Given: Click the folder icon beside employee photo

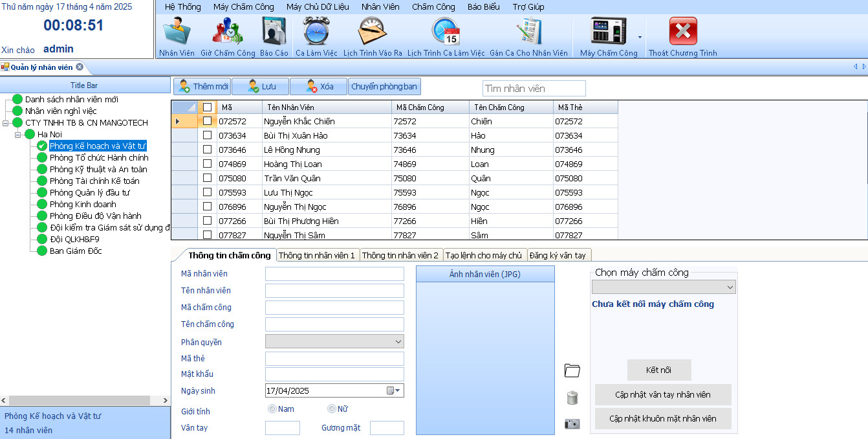Looking at the screenshot, I should (x=572, y=370).
